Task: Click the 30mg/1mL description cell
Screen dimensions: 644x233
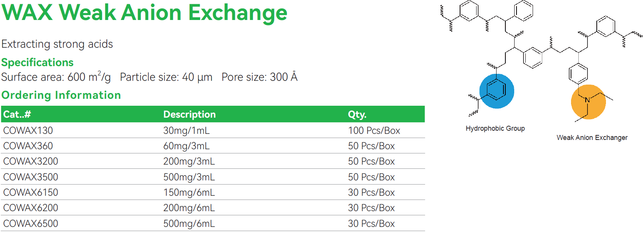Action: coord(186,130)
